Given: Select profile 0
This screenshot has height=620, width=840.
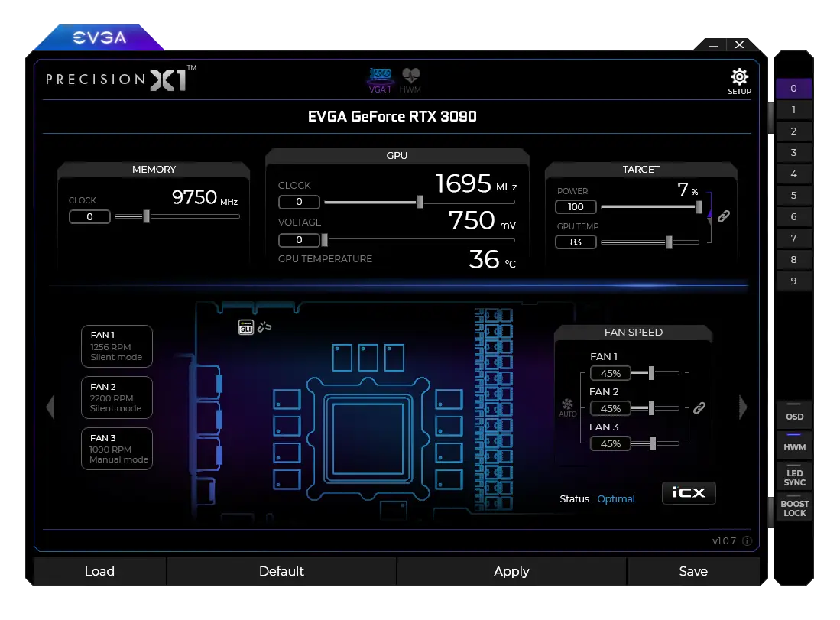Looking at the screenshot, I should [793, 89].
